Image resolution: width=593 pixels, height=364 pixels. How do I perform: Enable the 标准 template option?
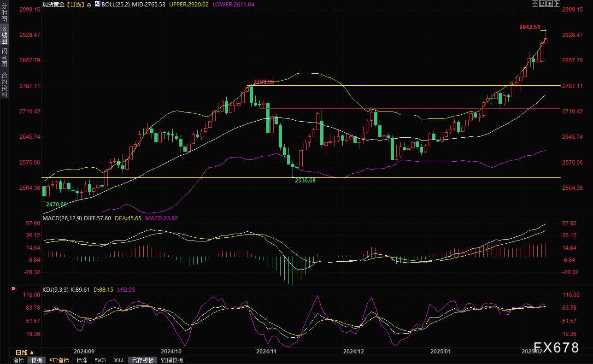pyautogui.click(x=82, y=360)
